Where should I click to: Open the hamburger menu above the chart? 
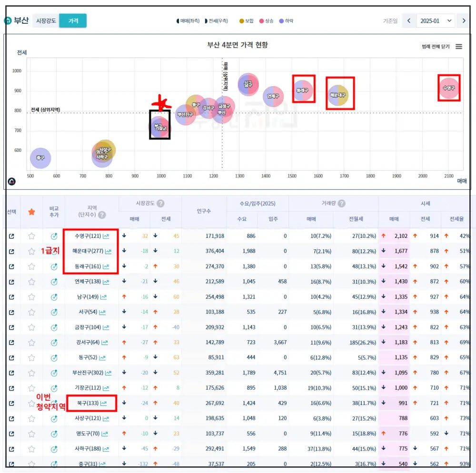point(459,46)
